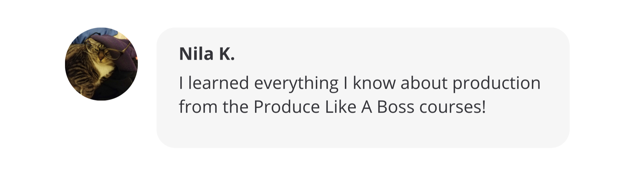
Task: Click the reviewer name Nila K.
Action: click(x=207, y=54)
